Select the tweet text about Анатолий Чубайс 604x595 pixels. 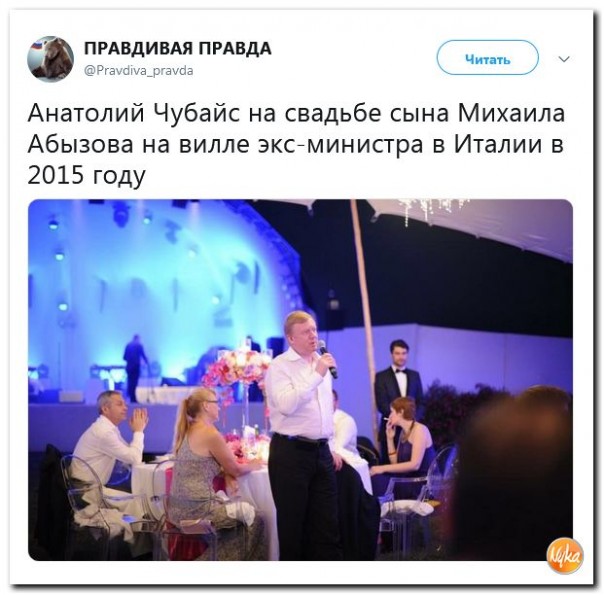(296, 144)
